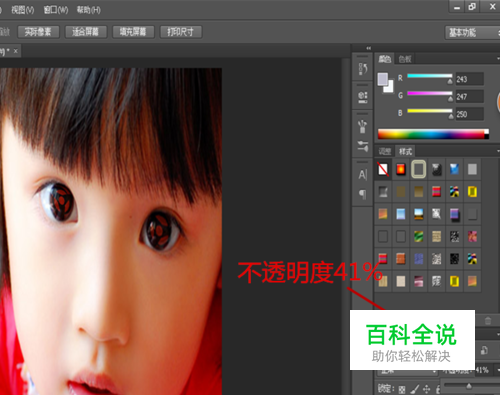Click the foreground color swatch
Viewport: 500px width, 395px height.
[x=382, y=79]
